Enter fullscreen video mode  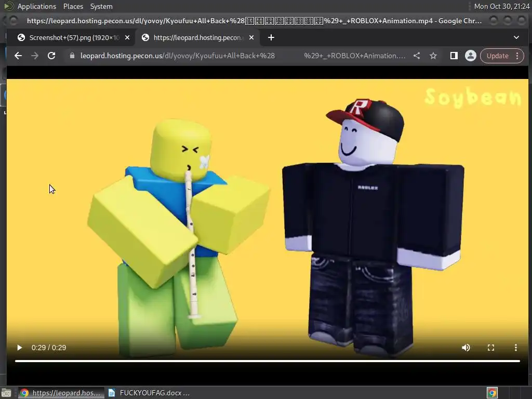[490, 348]
